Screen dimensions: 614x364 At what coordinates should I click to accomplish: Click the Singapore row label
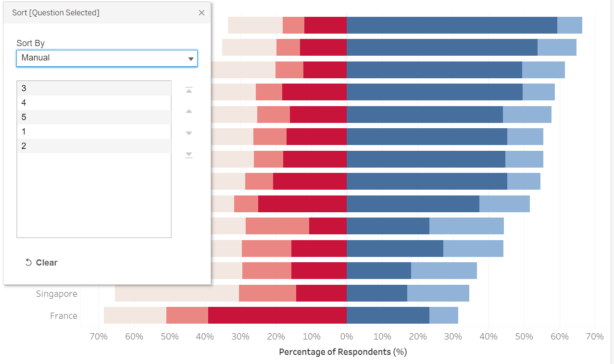click(x=56, y=294)
